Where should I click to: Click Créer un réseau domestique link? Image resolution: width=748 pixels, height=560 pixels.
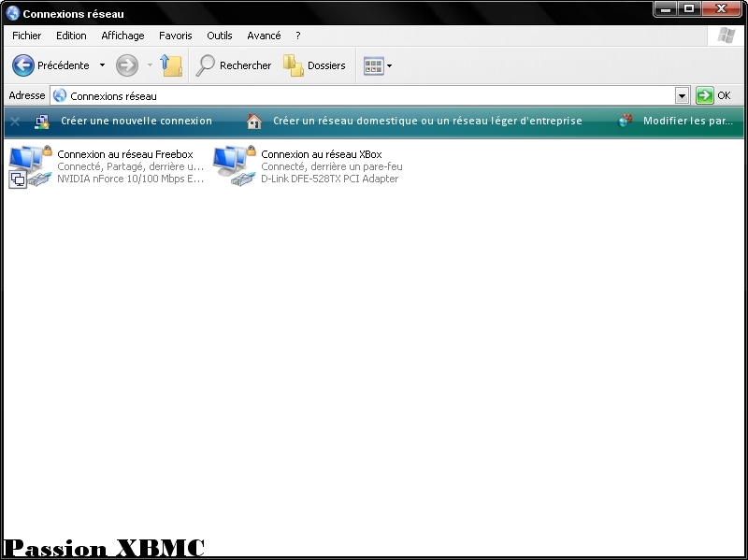coord(427,121)
